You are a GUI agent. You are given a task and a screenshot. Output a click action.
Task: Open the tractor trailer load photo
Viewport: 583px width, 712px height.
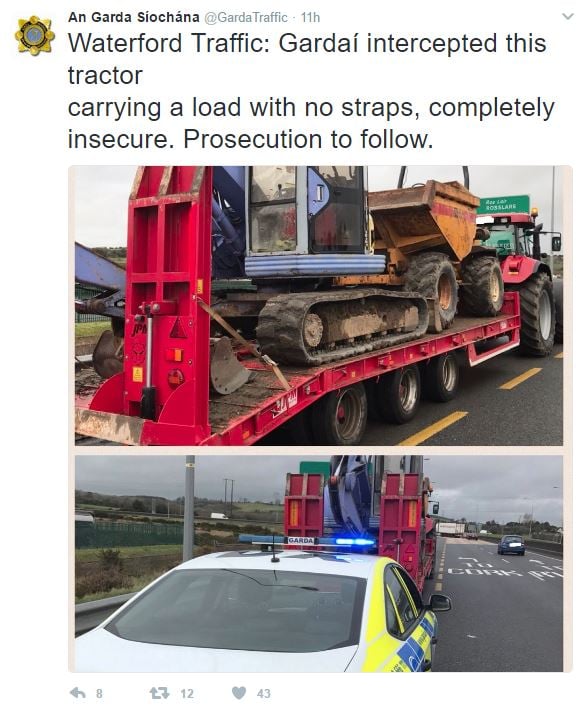tap(319, 306)
